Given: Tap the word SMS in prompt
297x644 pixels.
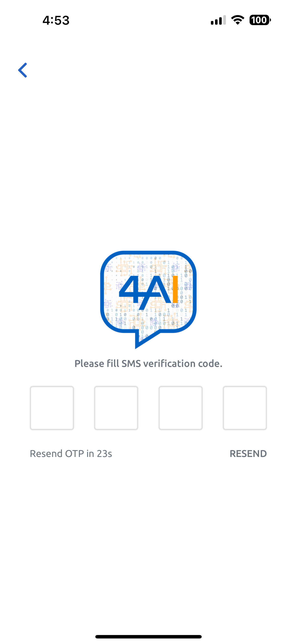Looking at the screenshot, I should click(x=131, y=363).
